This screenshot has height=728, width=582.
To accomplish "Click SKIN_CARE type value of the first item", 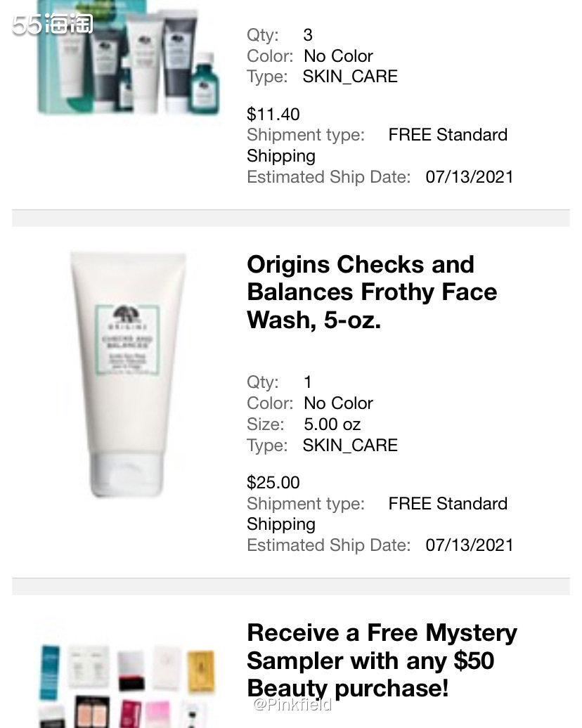I will pos(350,77).
